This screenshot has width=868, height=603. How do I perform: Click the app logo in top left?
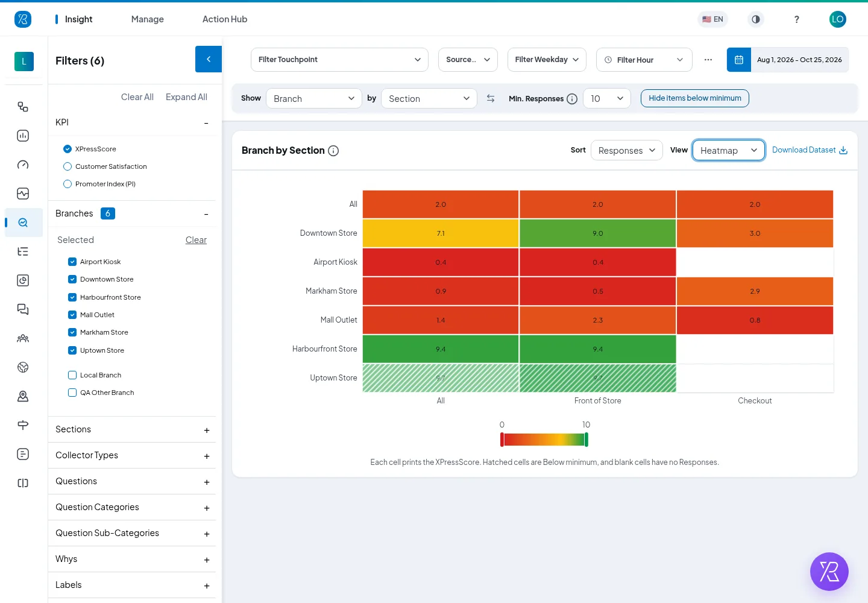(x=23, y=19)
